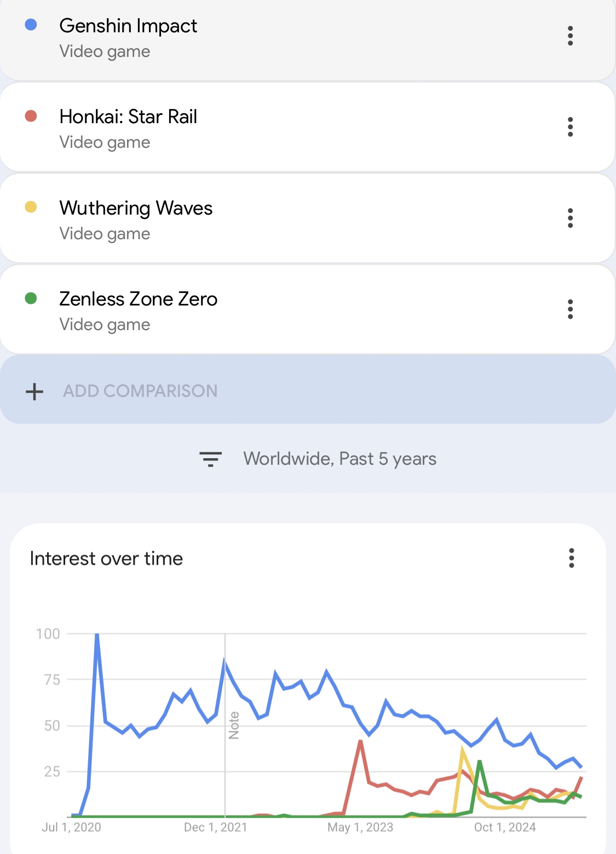Tap the filter lines icon
This screenshot has height=854, width=616.
tap(210, 459)
